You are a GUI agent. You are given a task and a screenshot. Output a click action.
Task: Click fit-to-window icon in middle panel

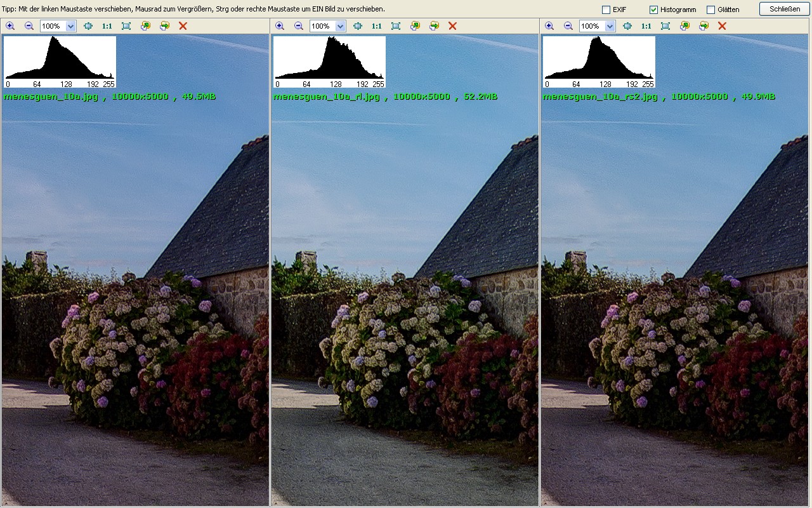[x=396, y=26]
